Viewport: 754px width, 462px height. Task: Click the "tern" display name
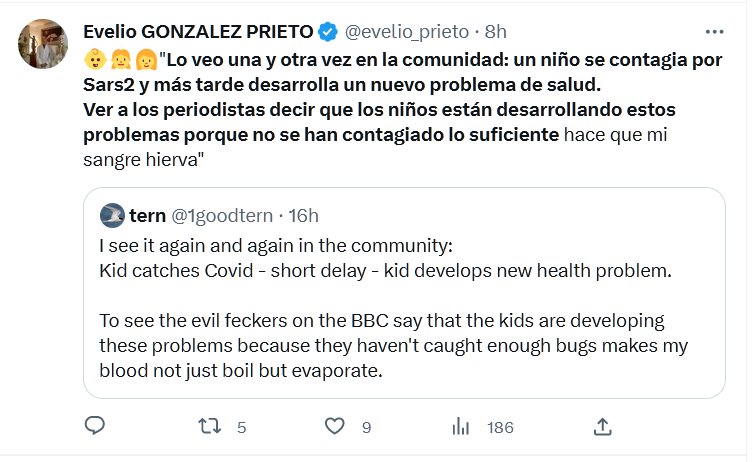[147, 216]
